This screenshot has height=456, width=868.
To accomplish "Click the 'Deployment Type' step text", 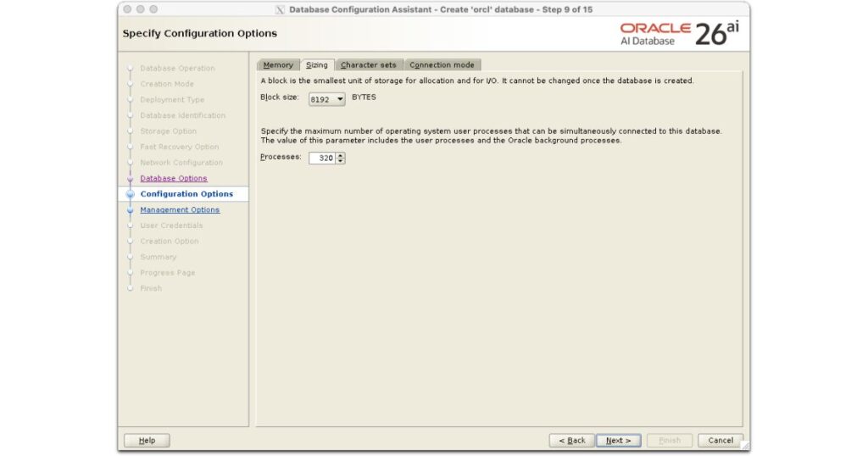I will (x=172, y=100).
